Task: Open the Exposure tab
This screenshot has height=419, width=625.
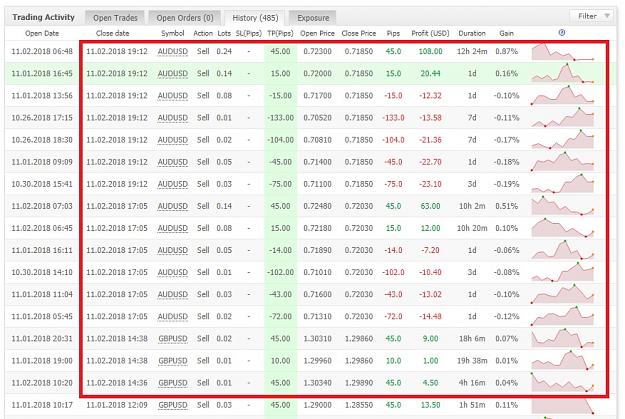Action: pos(313,18)
